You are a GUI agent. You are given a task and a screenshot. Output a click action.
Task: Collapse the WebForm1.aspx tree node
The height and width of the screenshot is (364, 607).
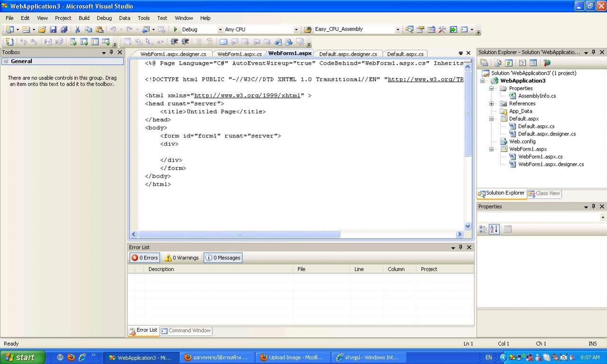click(491, 149)
